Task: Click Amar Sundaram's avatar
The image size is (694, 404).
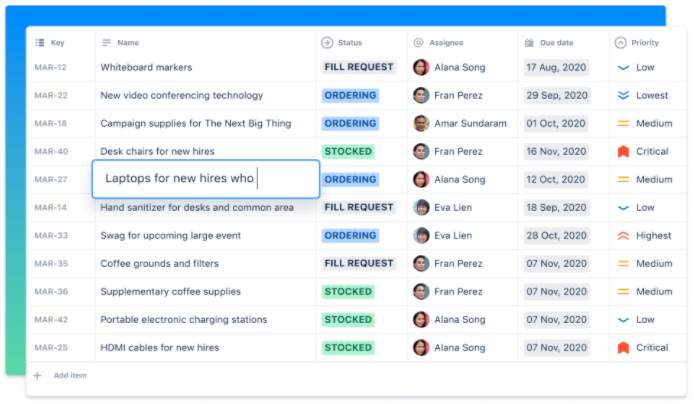Action: tap(421, 124)
